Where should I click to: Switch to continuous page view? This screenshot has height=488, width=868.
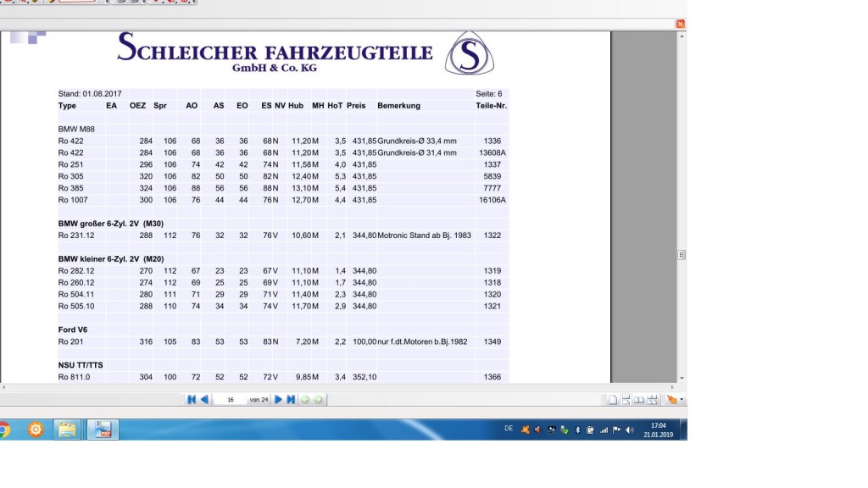626,400
